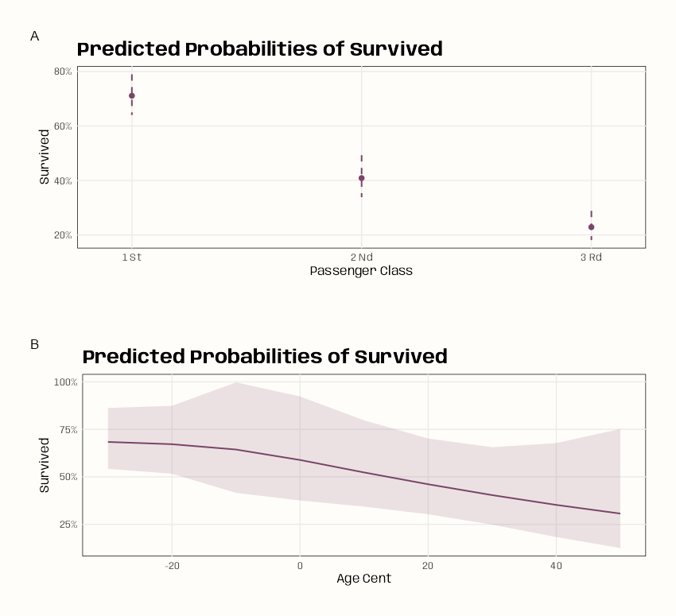Select the '3 Rd' x-axis label
The width and height of the screenshot is (676, 616).
(x=591, y=258)
